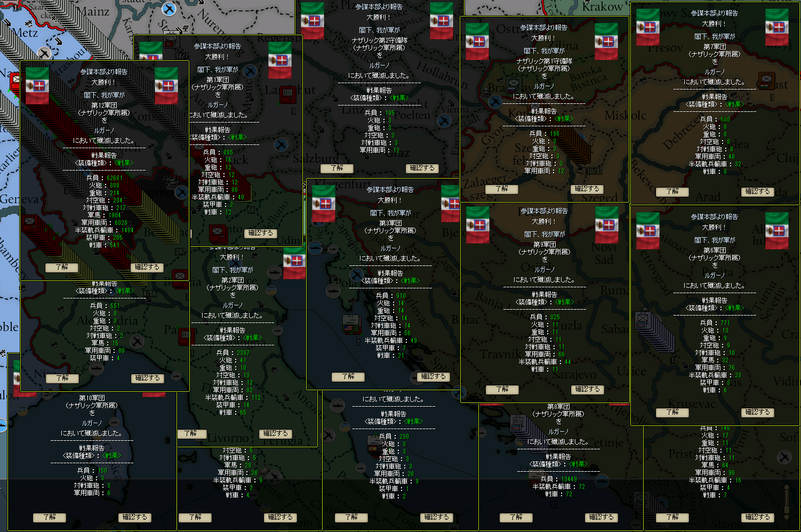This screenshot has height=532, width=801.
Task: Click left flag in 第6軍団 report
Action: tap(648, 231)
